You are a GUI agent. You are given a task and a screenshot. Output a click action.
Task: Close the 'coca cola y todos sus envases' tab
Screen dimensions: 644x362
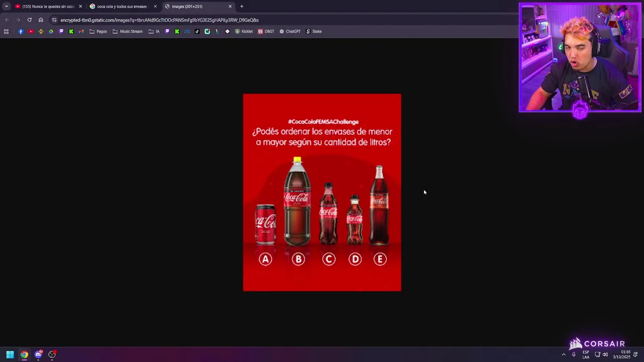155,7
